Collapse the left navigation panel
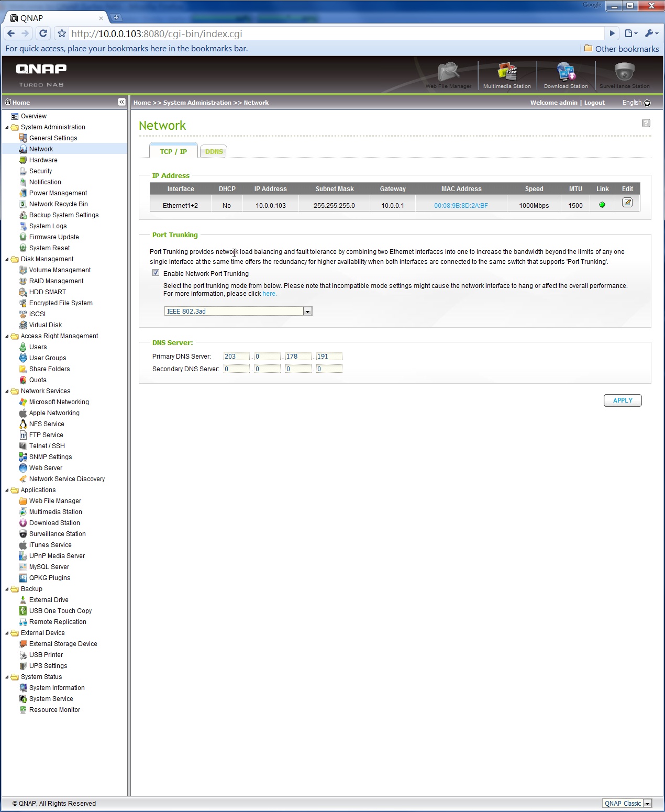 coord(121,102)
